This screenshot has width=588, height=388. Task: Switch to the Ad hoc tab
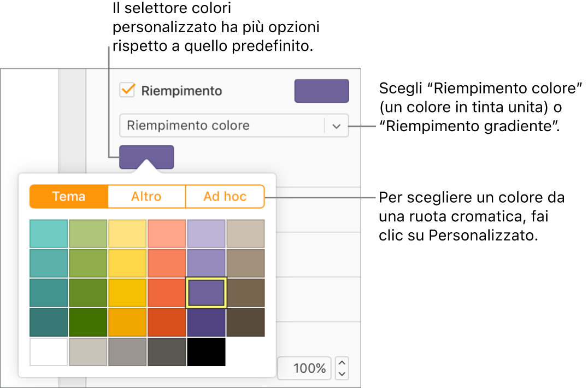coord(225,196)
